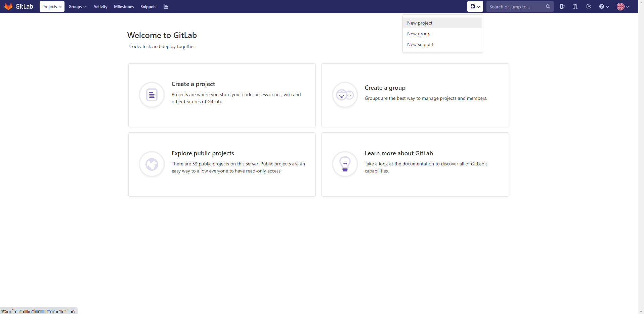Click the Create a group faces icon

pos(345,95)
